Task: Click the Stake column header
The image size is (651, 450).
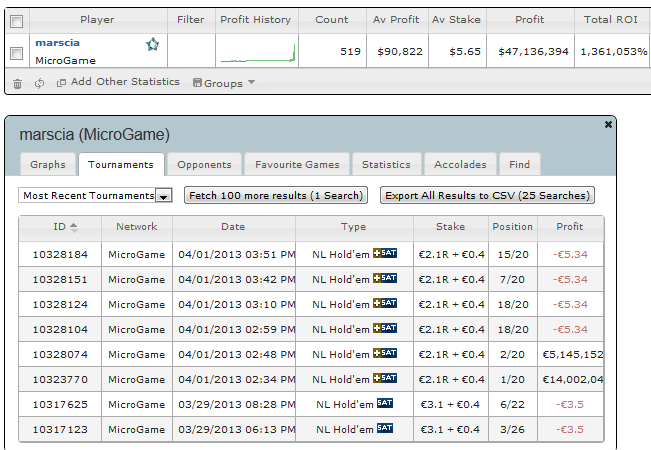Action: [x=450, y=227]
